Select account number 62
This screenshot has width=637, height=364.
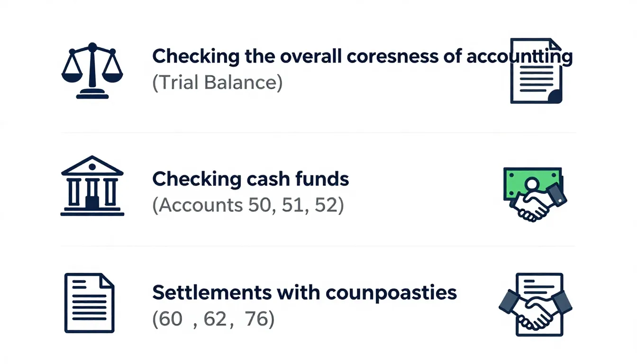[x=215, y=320]
